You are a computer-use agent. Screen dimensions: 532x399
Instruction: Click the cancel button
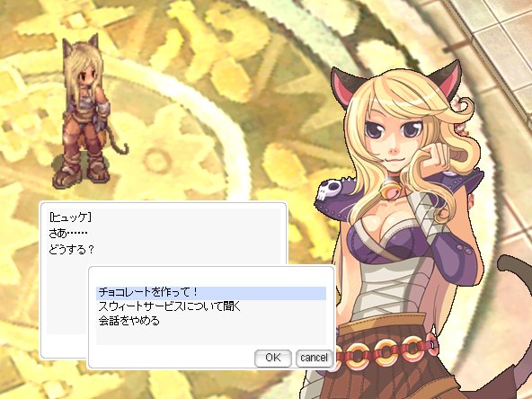click(x=314, y=358)
